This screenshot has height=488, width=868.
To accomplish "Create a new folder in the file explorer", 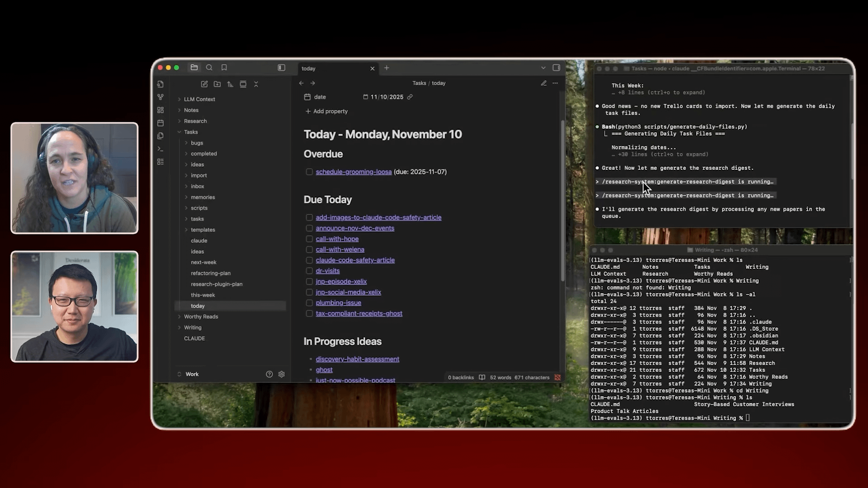I will click(x=217, y=84).
